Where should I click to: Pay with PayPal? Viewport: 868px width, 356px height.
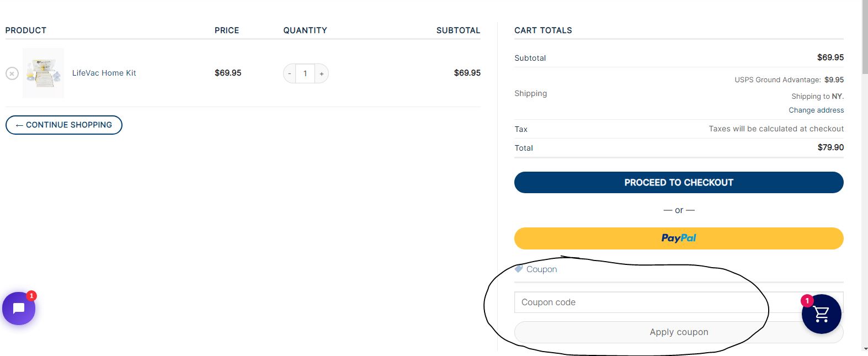pyautogui.click(x=679, y=238)
